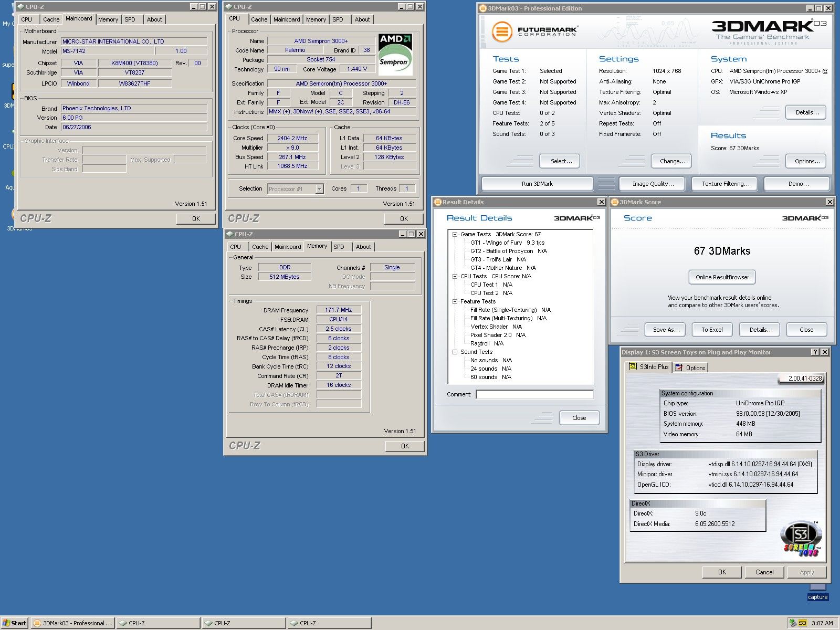The width and height of the screenshot is (840, 630).
Task: Switch to Cache tab in Mainboard CPU-Z window
Action: 51,19
